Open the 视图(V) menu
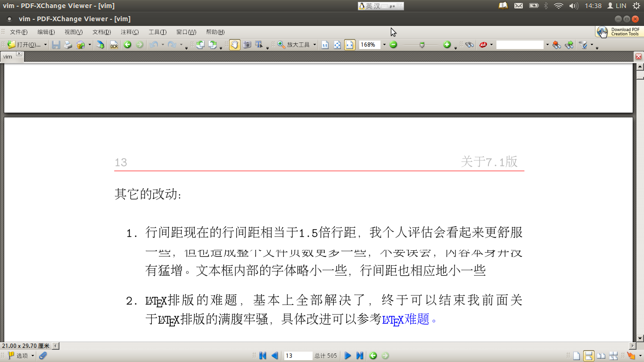This screenshot has width=644, height=362. click(x=74, y=32)
